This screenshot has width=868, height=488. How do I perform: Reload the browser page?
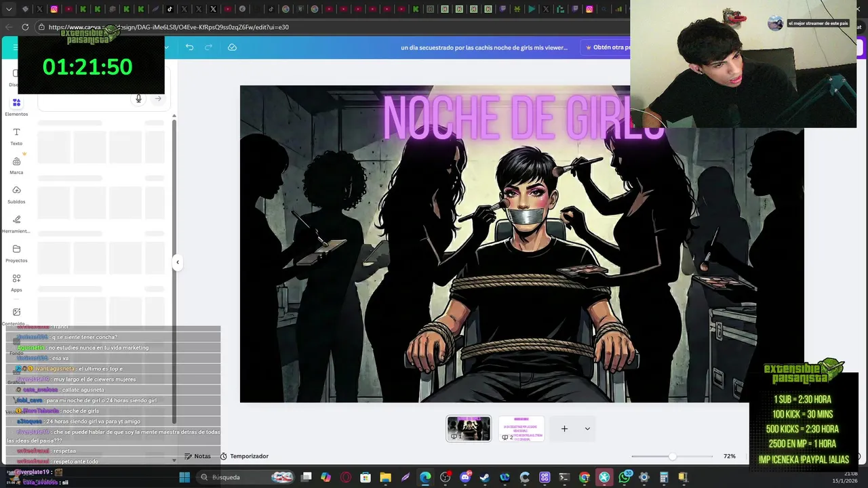[25, 27]
